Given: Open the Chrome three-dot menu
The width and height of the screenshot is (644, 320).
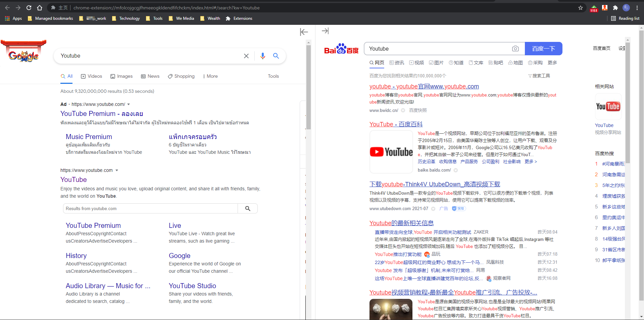Looking at the screenshot, I should (x=637, y=8).
